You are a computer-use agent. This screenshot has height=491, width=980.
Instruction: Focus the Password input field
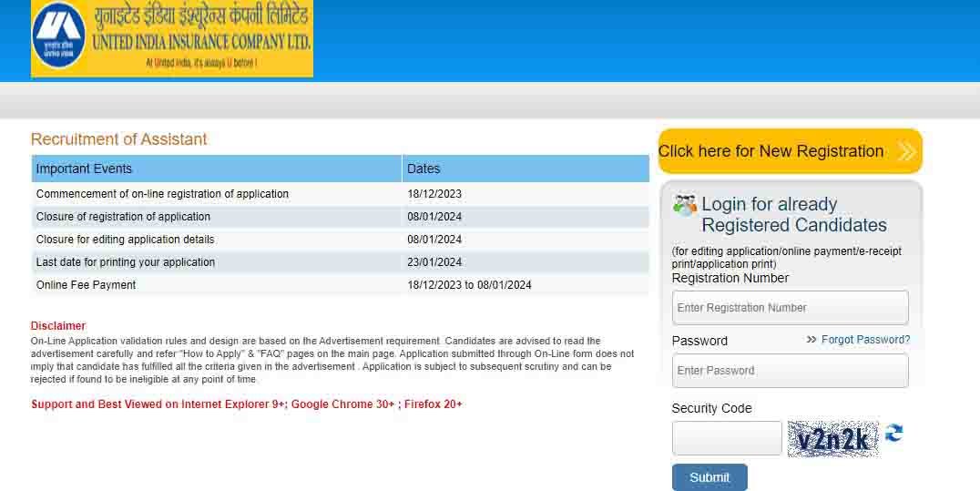tap(790, 371)
